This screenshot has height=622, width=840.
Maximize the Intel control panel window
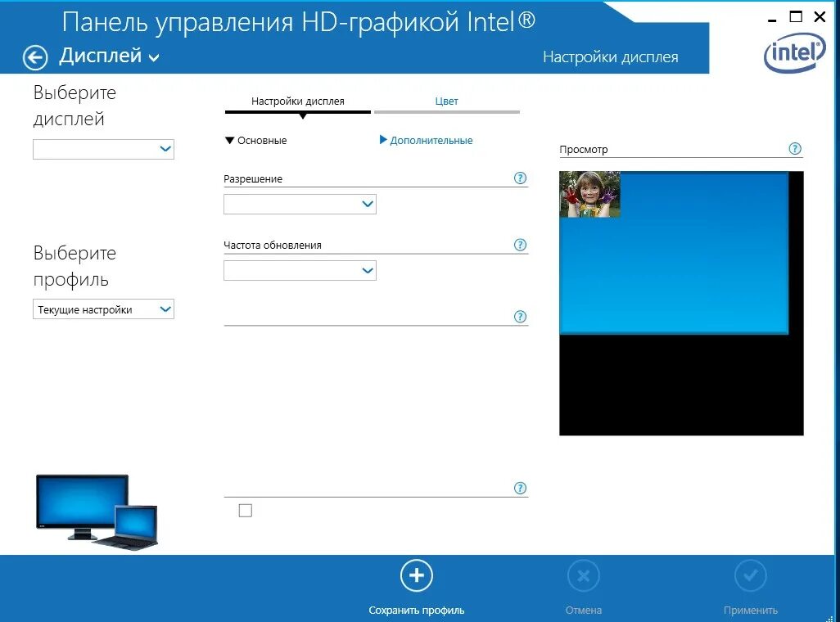(796, 16)
